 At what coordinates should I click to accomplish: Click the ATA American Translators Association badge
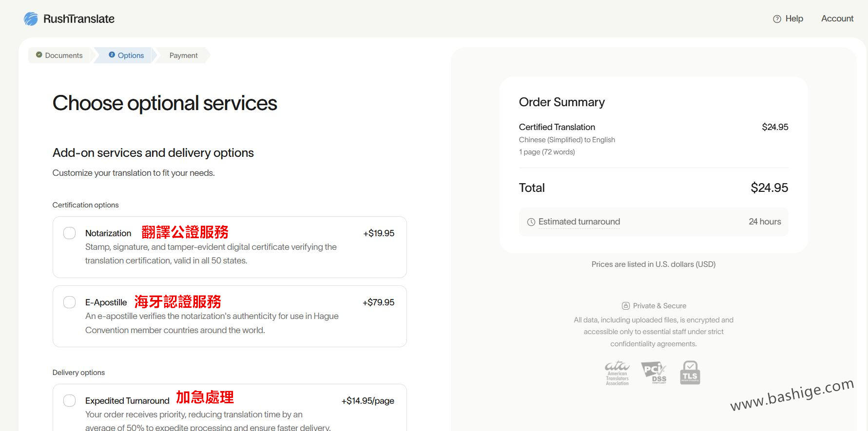pos(617,373)
